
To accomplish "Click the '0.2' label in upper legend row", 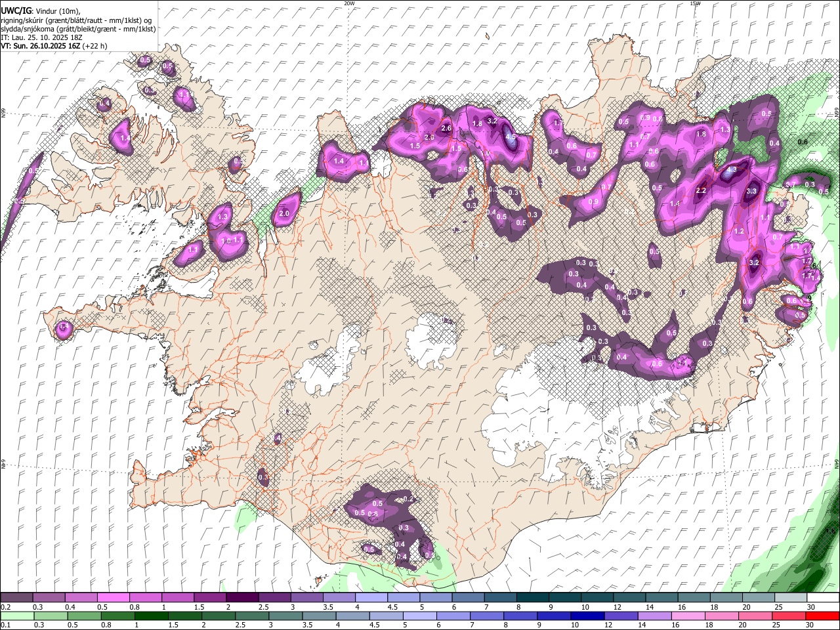I will tap(6, 607).
